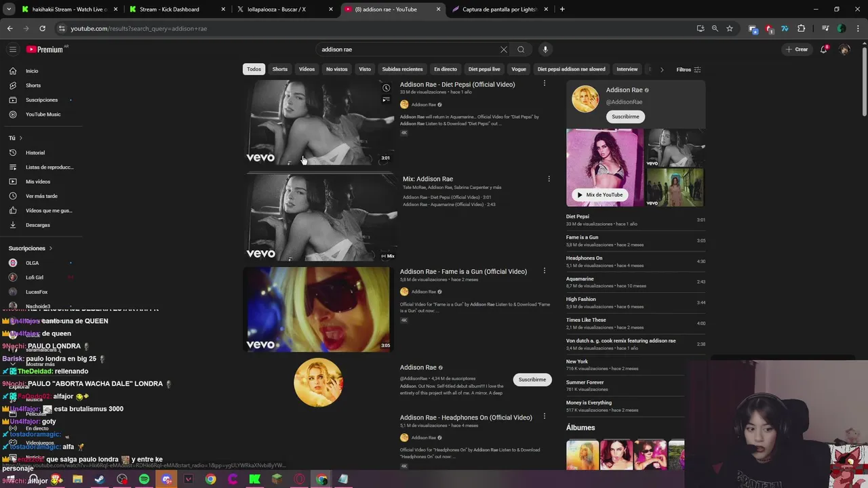
Task: Open Descargas in the sidebar
Action: click(x=41, y=225)
